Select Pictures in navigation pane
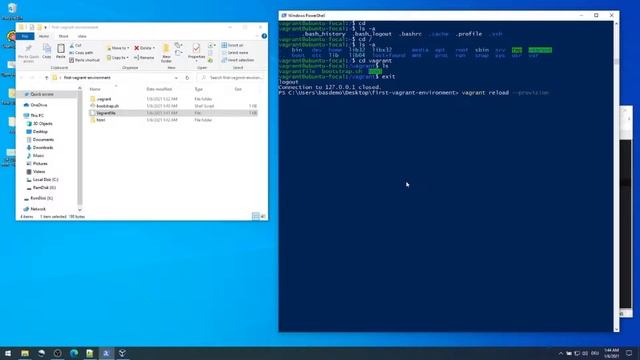The height and width of the screenshot is (360, 640). coord(37,164)
